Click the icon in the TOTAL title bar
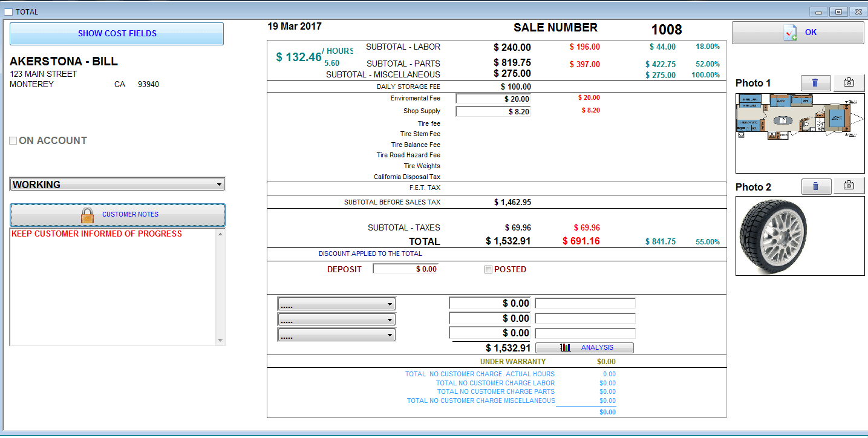Image resolution: width=868 pixels, height=438 pixels. (8, 11)
